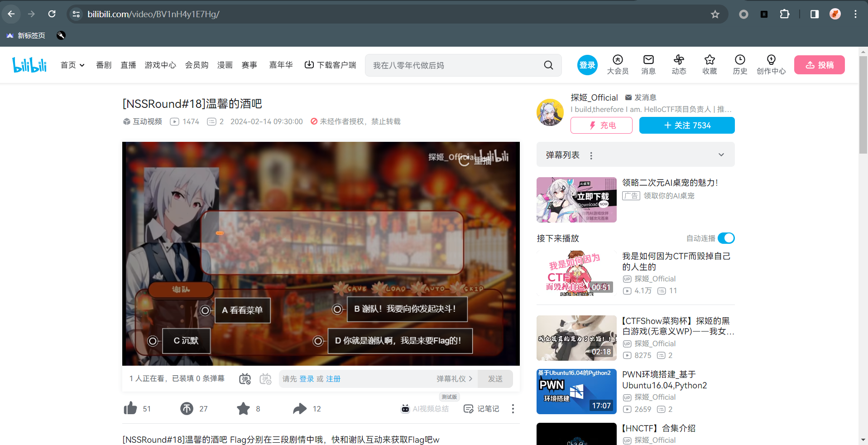Open Chrome three-dot menu
Viewport: 868px width, 445px height.
tap(855, 14)
